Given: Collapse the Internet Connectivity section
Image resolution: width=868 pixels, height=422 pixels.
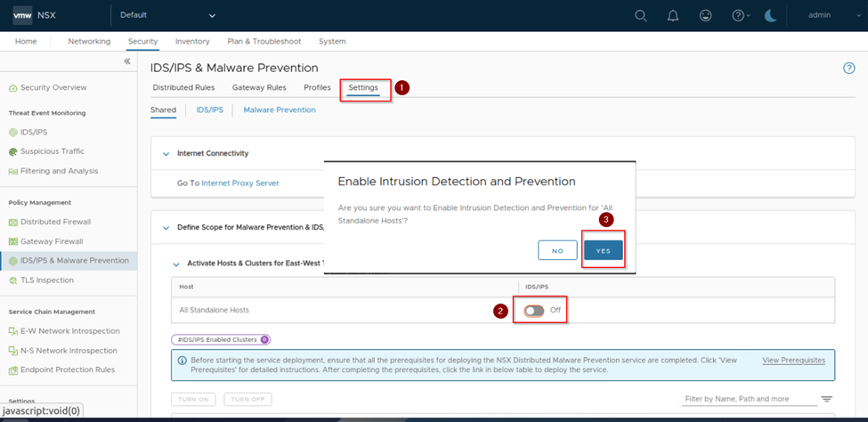Looking at the screenshot, I should coord(166,154).
